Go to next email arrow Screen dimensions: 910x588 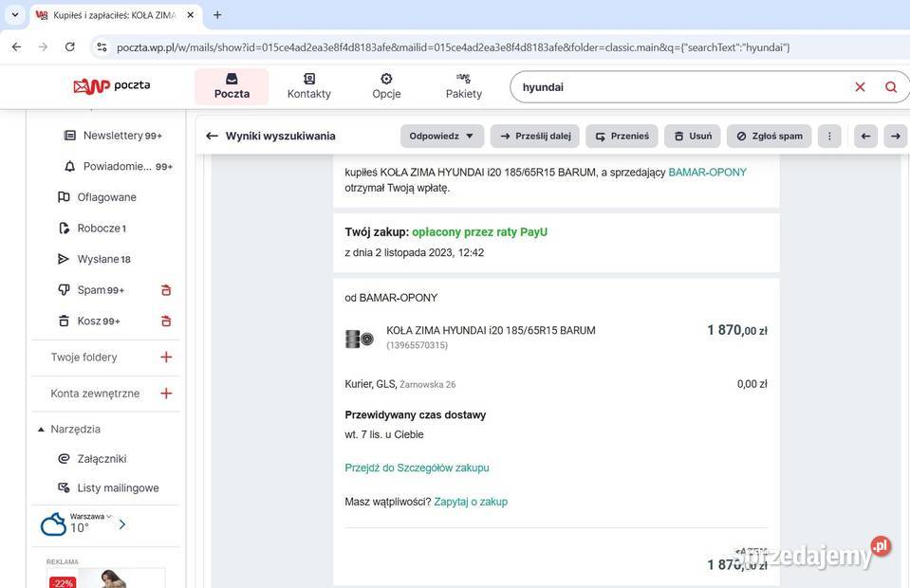tap(896, 137)
